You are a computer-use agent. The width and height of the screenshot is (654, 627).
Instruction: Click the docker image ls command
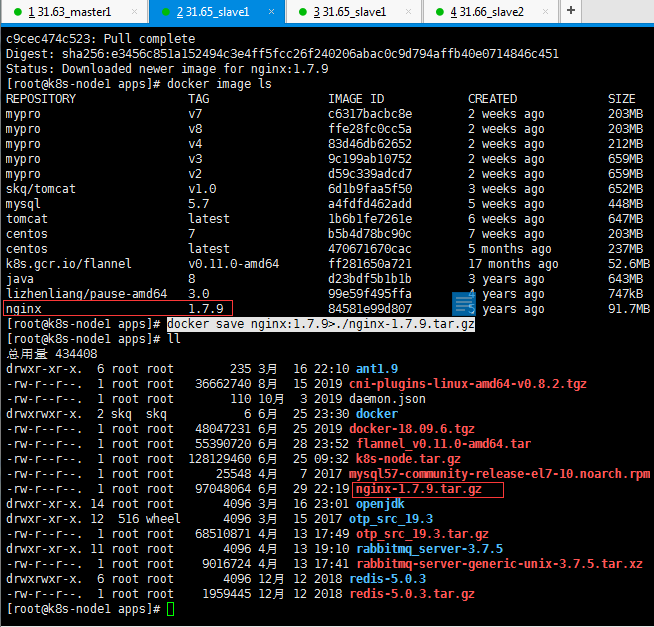tap(219, 84)
